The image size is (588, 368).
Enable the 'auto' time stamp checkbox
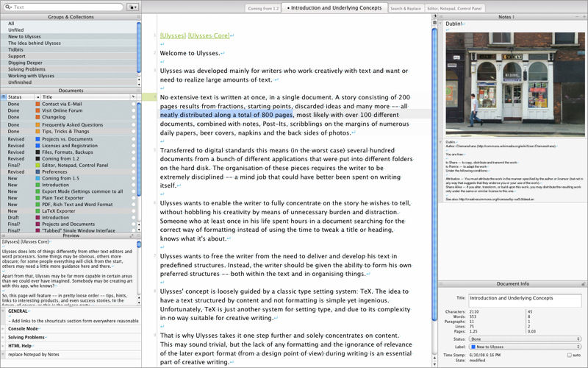569,355
